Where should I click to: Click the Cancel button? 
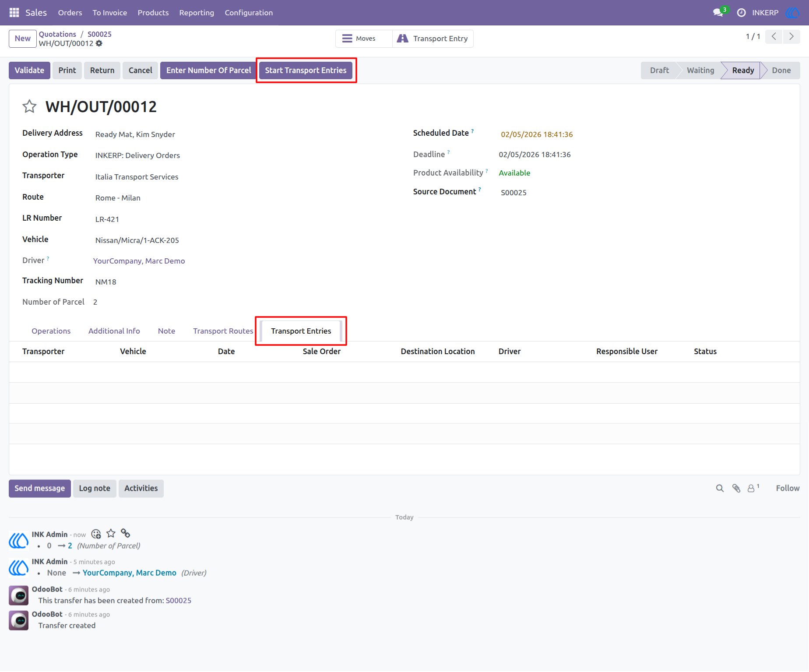[x=140, y=70]
